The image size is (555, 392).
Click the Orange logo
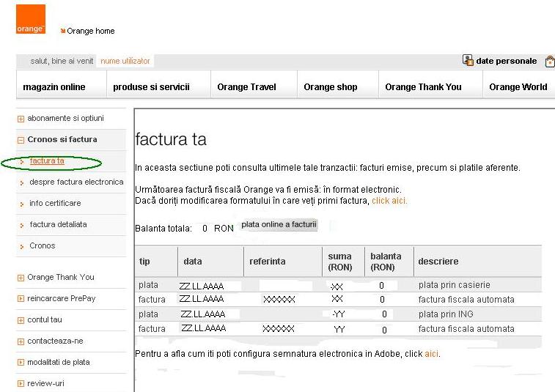31,19
